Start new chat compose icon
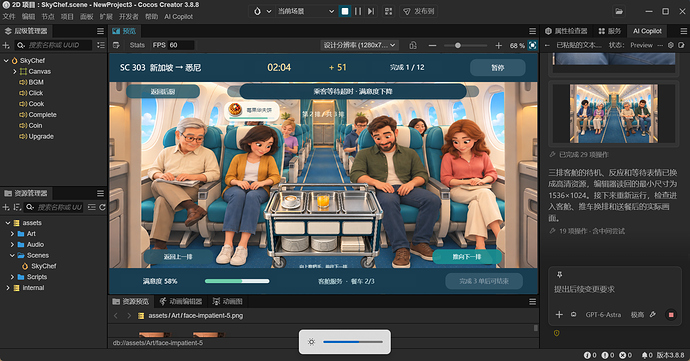Screen dimensions: 690x361 tap(681, 45)
